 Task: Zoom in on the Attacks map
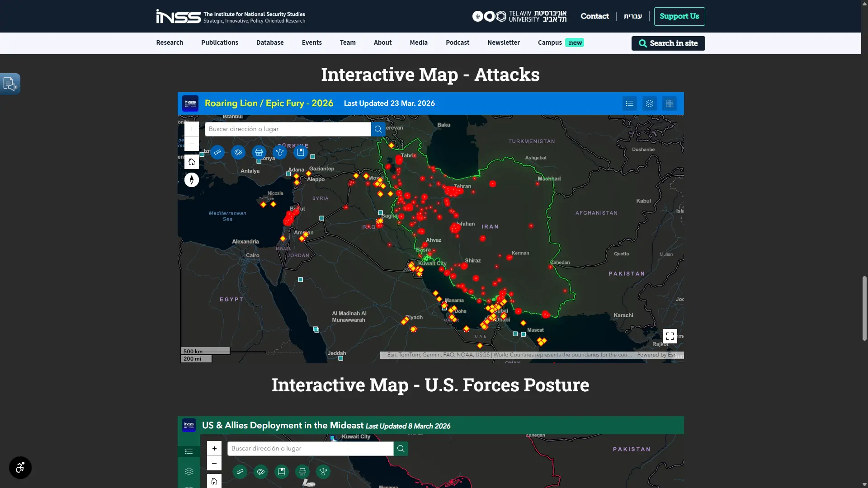tap(192, 129)
